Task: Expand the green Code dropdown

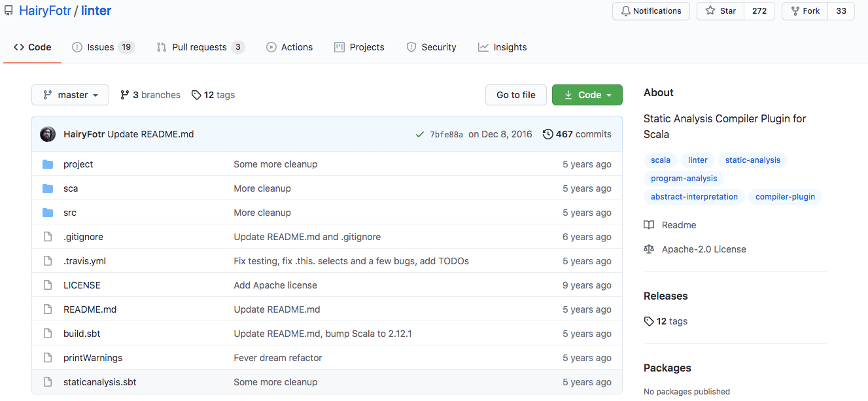Action: [587, 94]
